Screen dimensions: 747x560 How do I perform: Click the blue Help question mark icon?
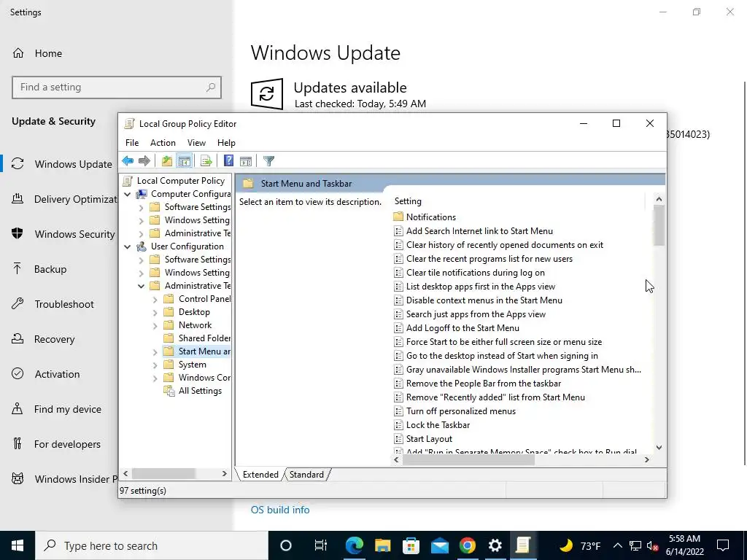pyautogui.click(x=228, y=161)
